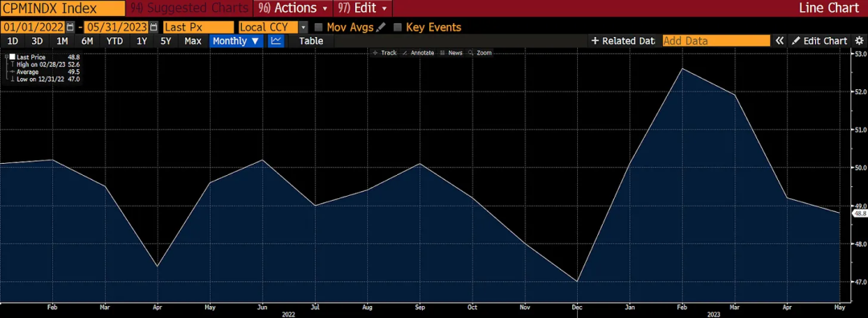Collapse the Last Price legend tree
Screen dimensions: 868x318
tap(6, 57)
